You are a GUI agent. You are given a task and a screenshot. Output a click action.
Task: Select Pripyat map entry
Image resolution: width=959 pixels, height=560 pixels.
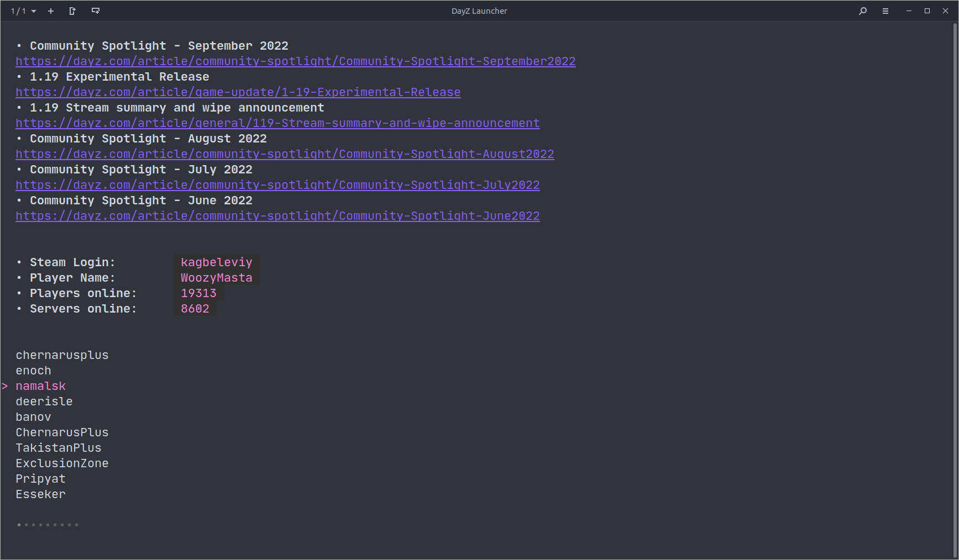point(40,479)
